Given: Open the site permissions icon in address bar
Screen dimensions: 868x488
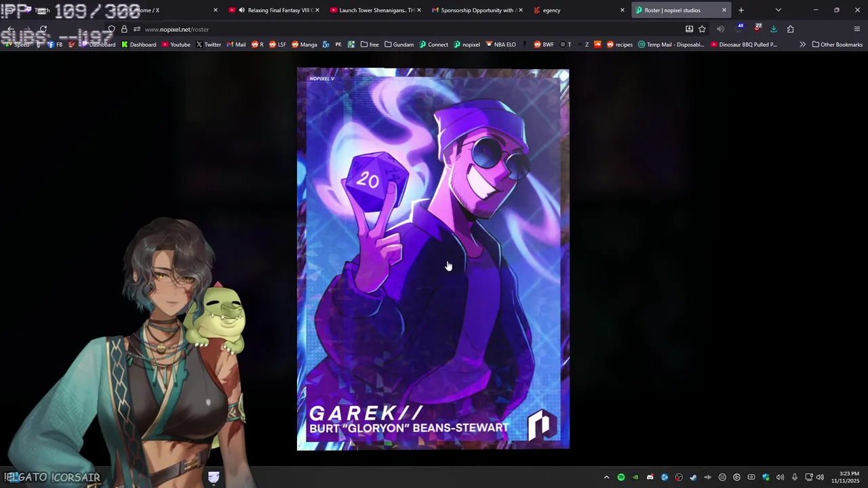Looking at the screenshot, I should 137,29.
